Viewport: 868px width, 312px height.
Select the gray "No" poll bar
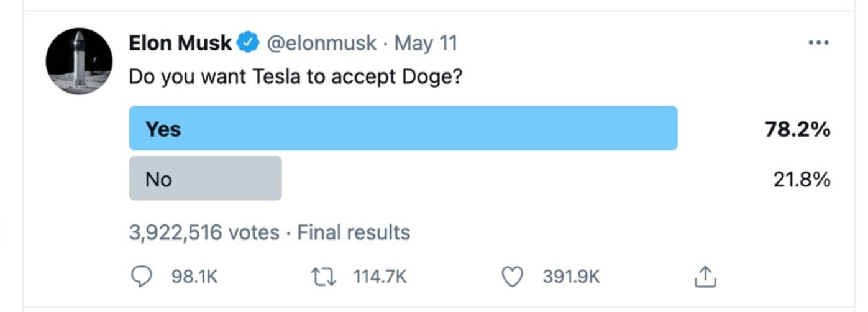tap(205, 178)
